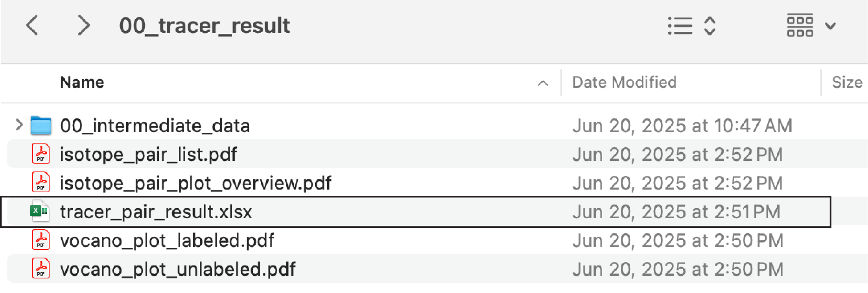The image size is (868, 293).
Task: Sort files by the Name column header
Action: pos(82,82)
